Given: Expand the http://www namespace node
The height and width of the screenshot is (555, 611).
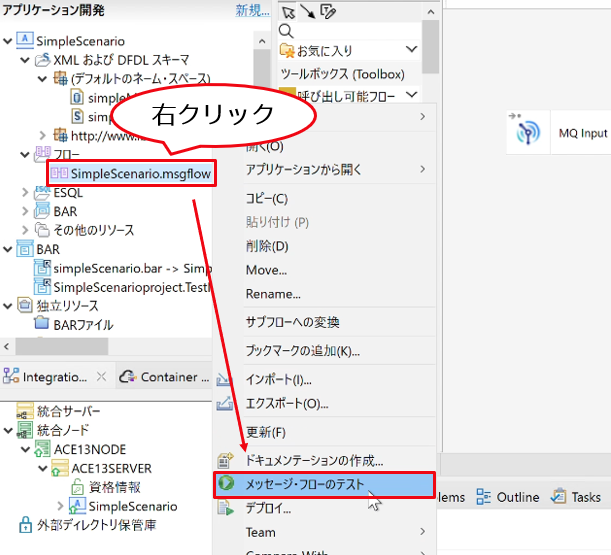Looking at the screenshot, I should tap(42, 136).
